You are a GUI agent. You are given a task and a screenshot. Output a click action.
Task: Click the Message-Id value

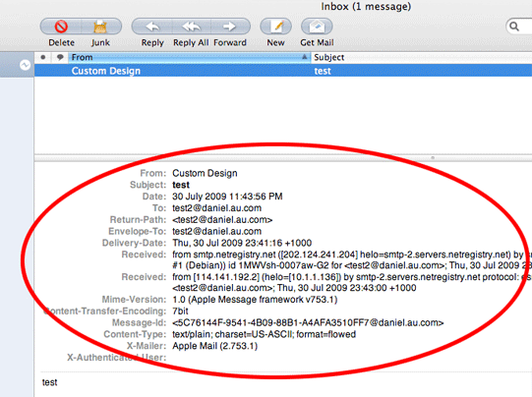pyautogui.click(x=308, y=322)
